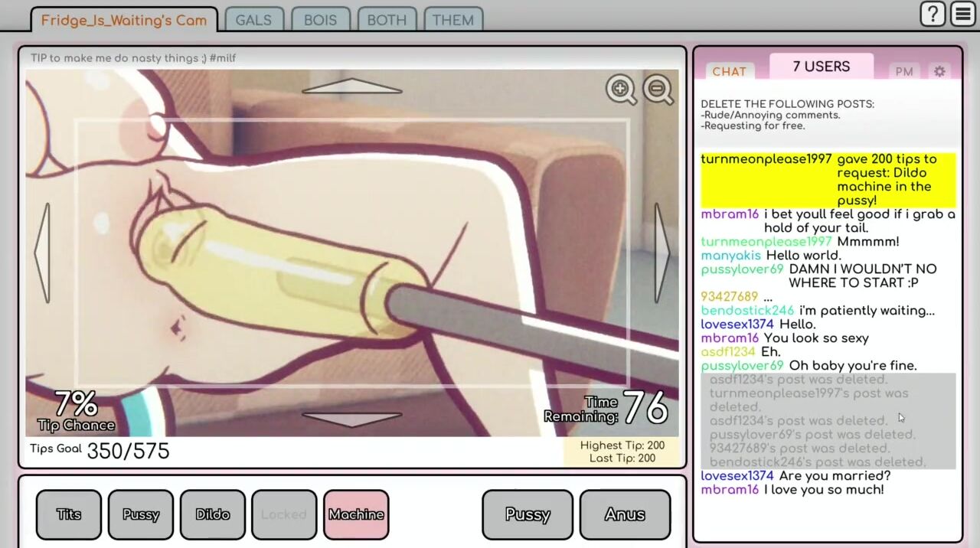Image resolution: width=980 pixels, height=548 pixels.
Task: Select bendostick246 post 'i'm patiently waiting...'
Action: pyautogui.click(x=818, y=311)
